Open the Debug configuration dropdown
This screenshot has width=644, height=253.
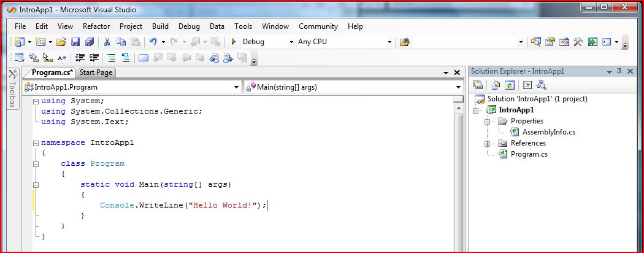pos(291,42)
